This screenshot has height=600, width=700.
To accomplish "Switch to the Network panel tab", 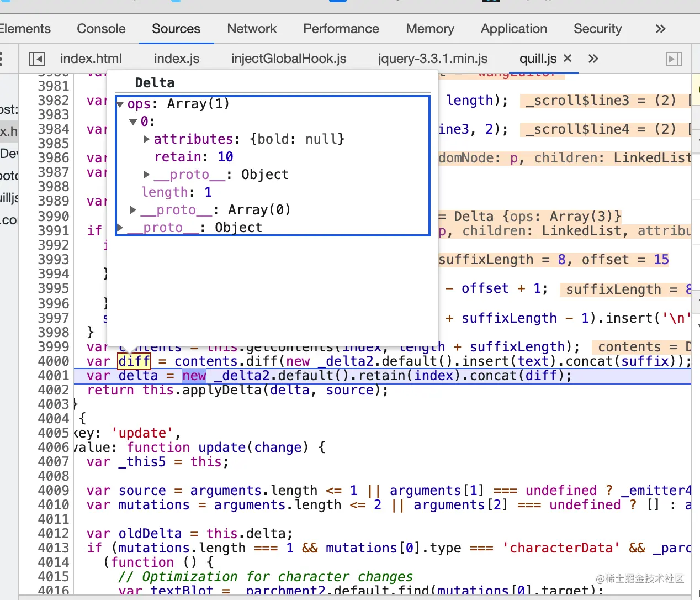I will coord(252,29).
